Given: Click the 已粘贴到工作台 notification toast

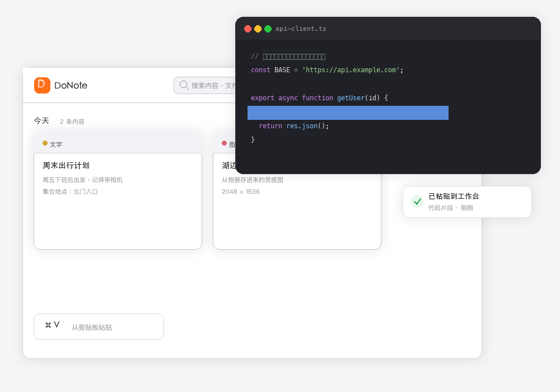Looking at the screenshot, I should (x=467, y=202).
